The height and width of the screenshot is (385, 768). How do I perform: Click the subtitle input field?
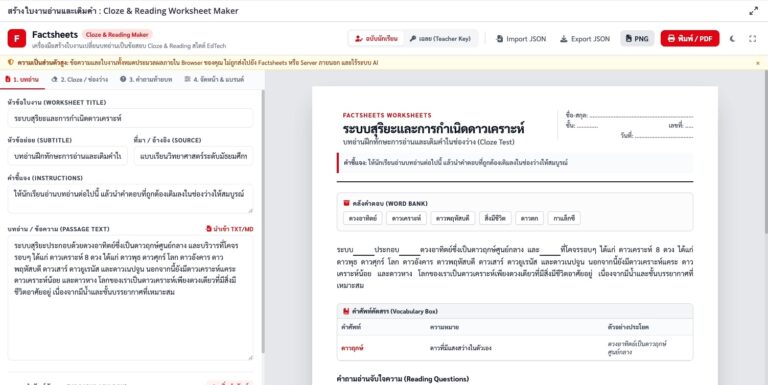click(68, 156)
